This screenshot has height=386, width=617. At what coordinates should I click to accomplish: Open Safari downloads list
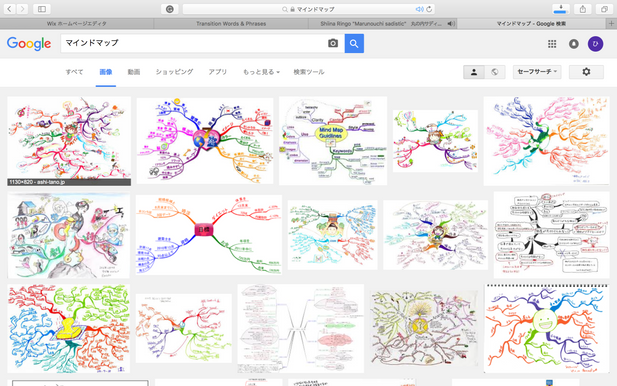[x=561, y=9]
